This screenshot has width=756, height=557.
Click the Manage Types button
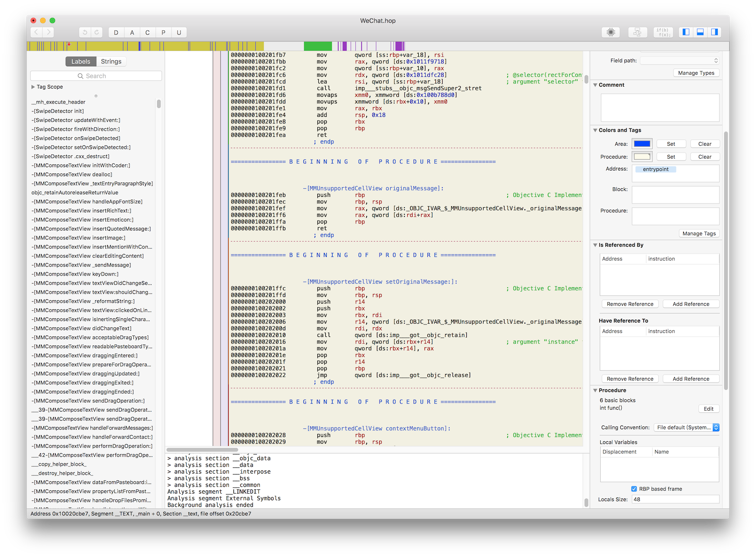[696, 73]
